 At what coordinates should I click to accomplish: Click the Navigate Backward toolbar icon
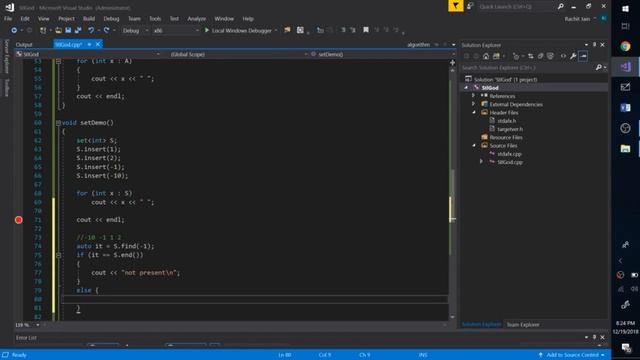(14, 30)
